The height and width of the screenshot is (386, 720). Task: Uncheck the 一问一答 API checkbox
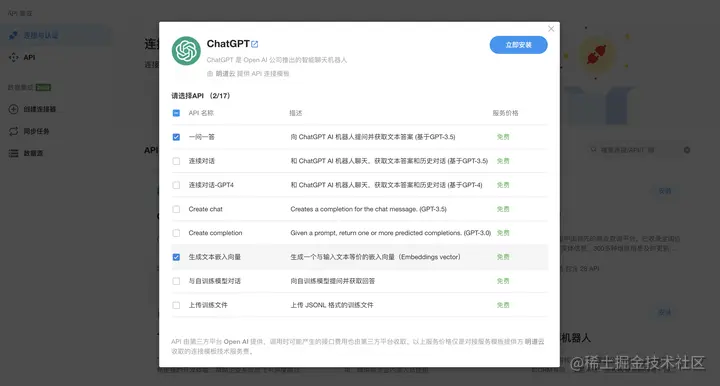(x=176, y=137)
